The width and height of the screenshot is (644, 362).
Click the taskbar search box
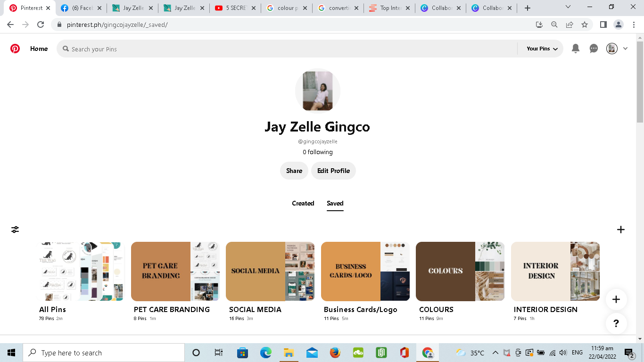(x=104, y=353)
